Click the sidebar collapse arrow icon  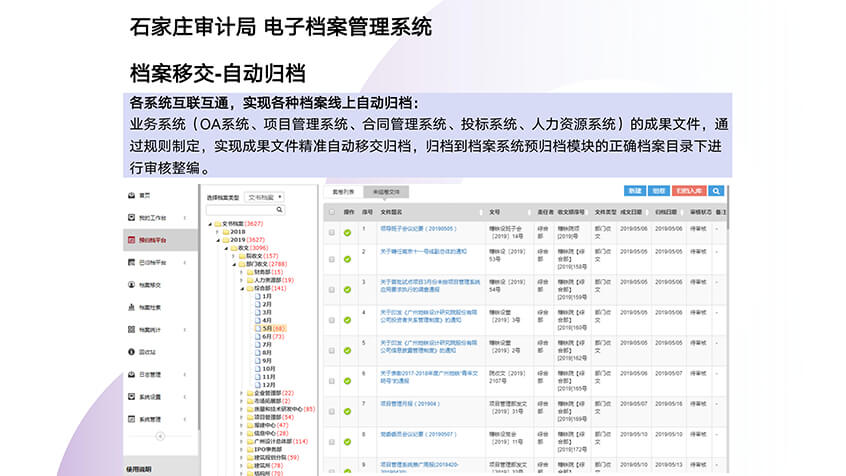pyautogui.click(x=159, y=437)
